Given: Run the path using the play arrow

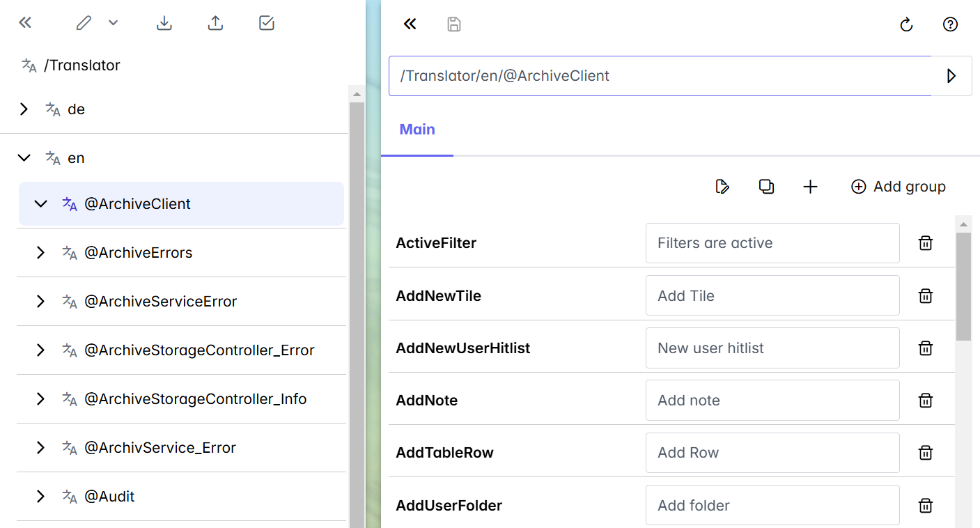Looking at the screenshot, I should [951, 76].
